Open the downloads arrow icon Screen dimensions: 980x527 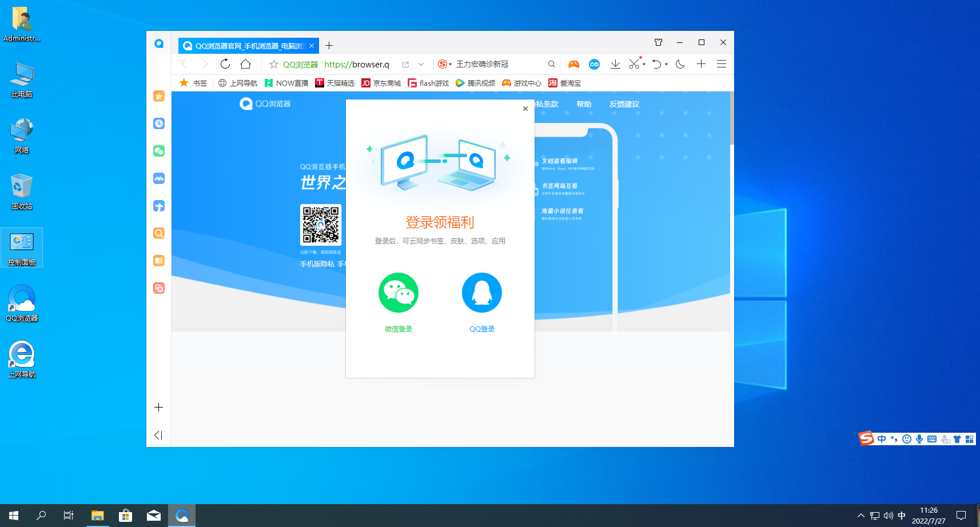615,64
